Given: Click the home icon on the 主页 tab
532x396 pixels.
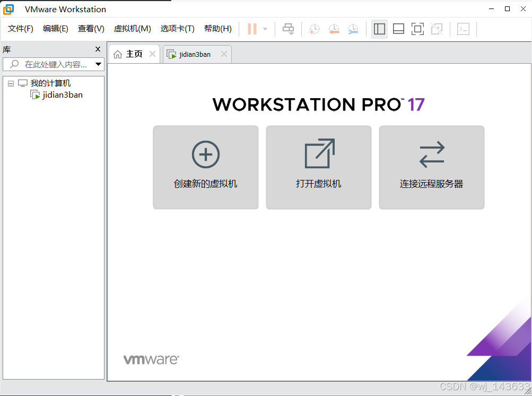Looking at the screenshot, I should point(118,54).
